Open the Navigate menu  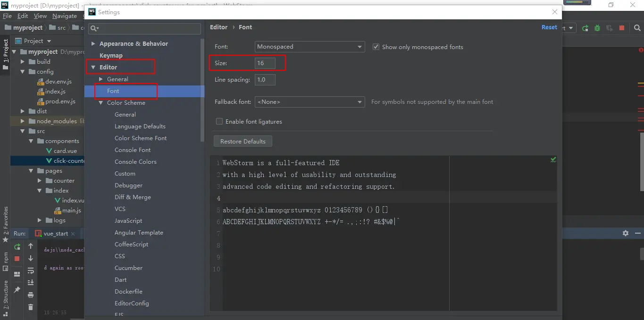pyautogui.click(x=65, y=16)
